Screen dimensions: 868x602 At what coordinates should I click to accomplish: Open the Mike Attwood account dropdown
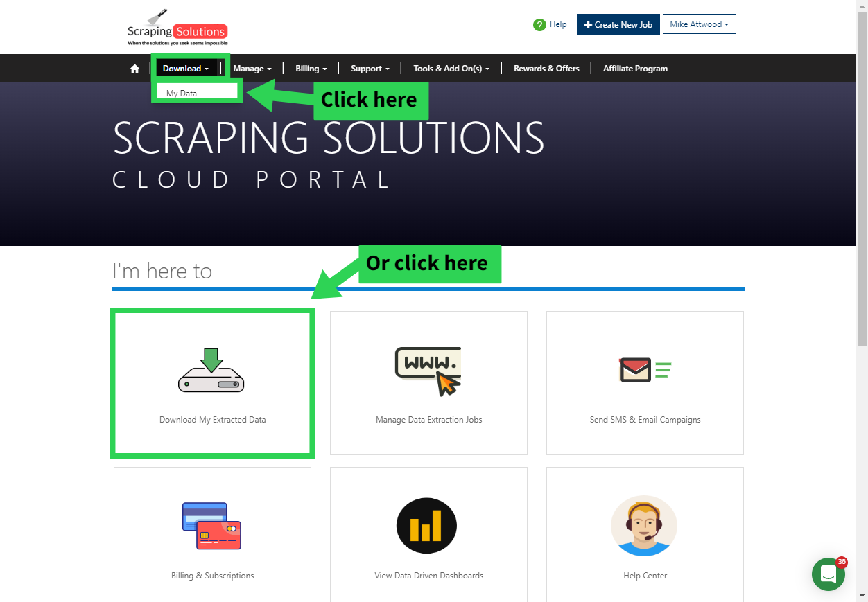point(699,24)
